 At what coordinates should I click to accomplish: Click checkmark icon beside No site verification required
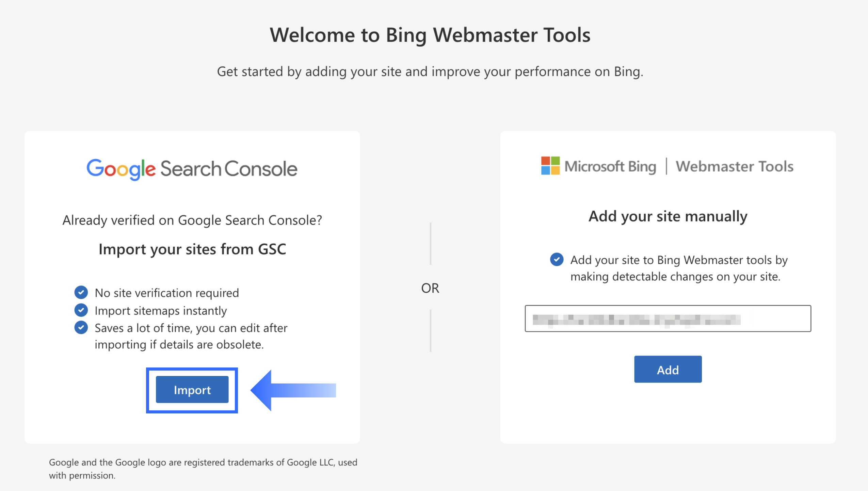coord(81,292)
